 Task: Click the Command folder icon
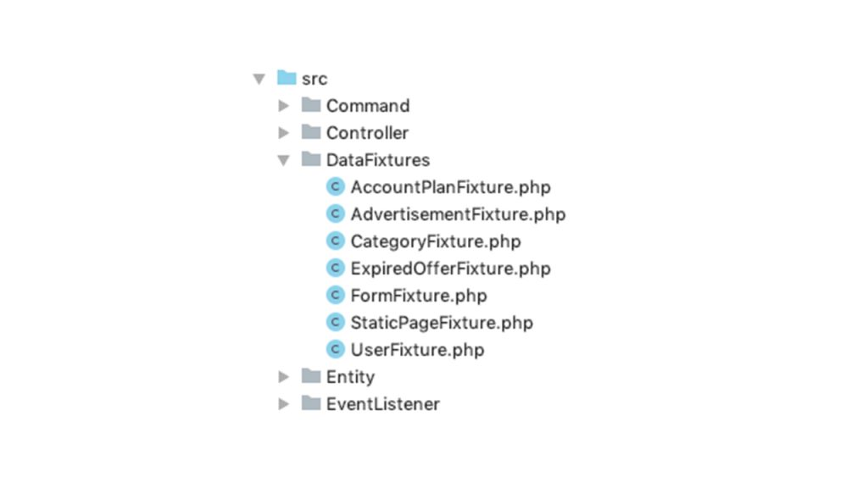tap(311, 105)
